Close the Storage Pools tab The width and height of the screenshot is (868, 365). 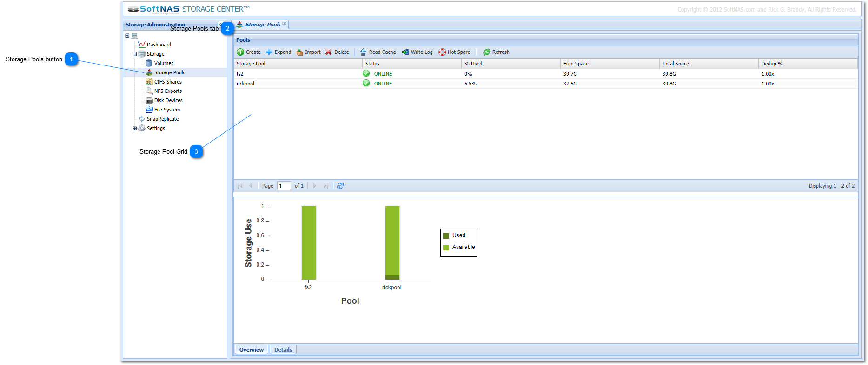pyautogui.click(x=285, y=24)
